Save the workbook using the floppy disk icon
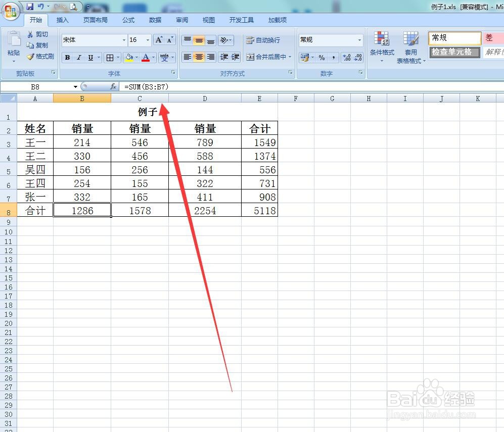The width and height of the screenshot is (504, 432). tap(30, 6)
